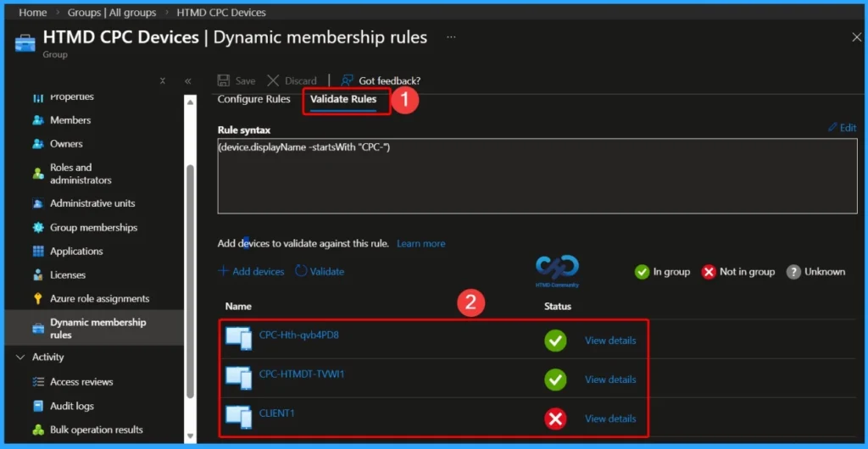Click the Edit pencil icon
Image resolution: width=868 pixels, height=449 pixels.
tap(832, 128)
